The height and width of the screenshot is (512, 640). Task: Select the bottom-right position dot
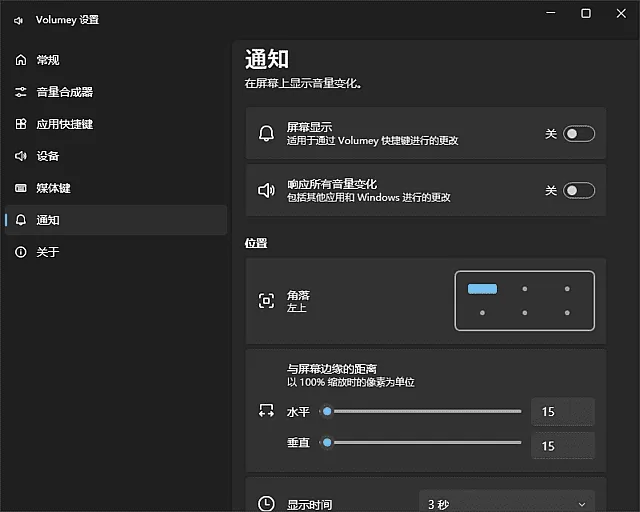point(567,313)
